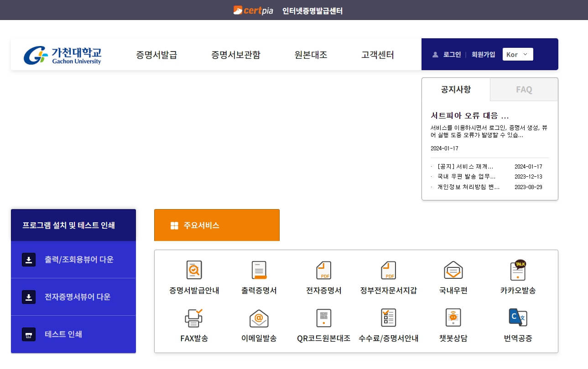
Task: Start the 챗봇상담 chatbot icon
Action: pyautogui.click(x=453, y=318)
